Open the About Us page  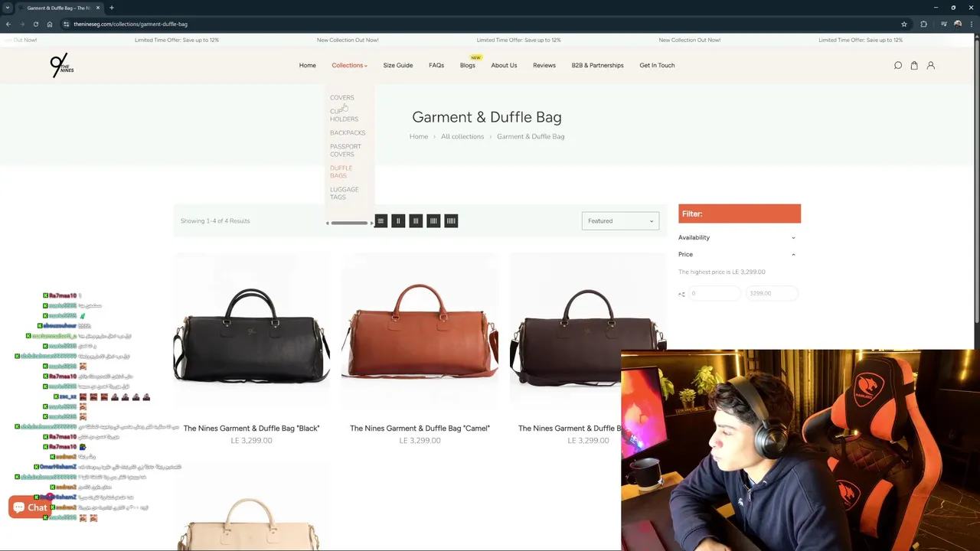(504, 65)
